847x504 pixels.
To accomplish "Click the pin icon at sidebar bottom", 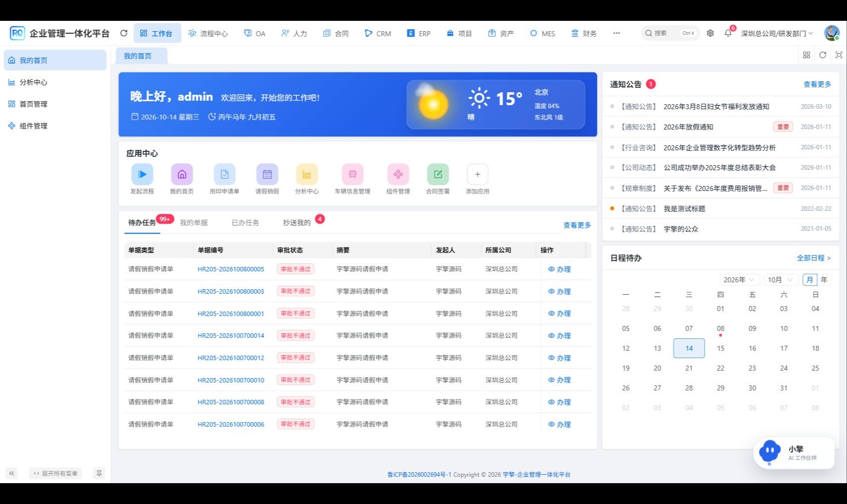I will [x=99, y=473].
